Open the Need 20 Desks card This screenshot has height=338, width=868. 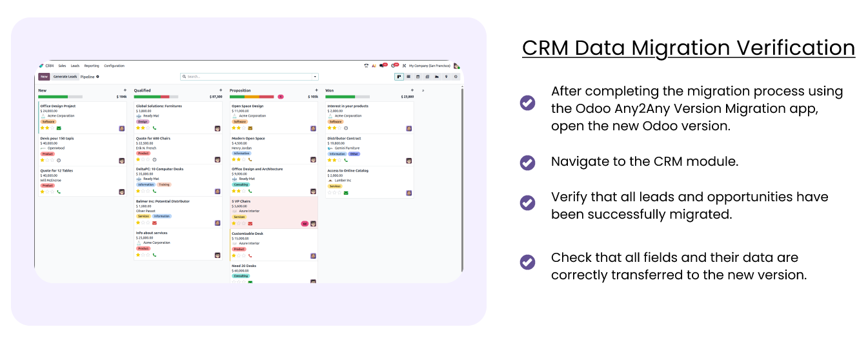274,273
